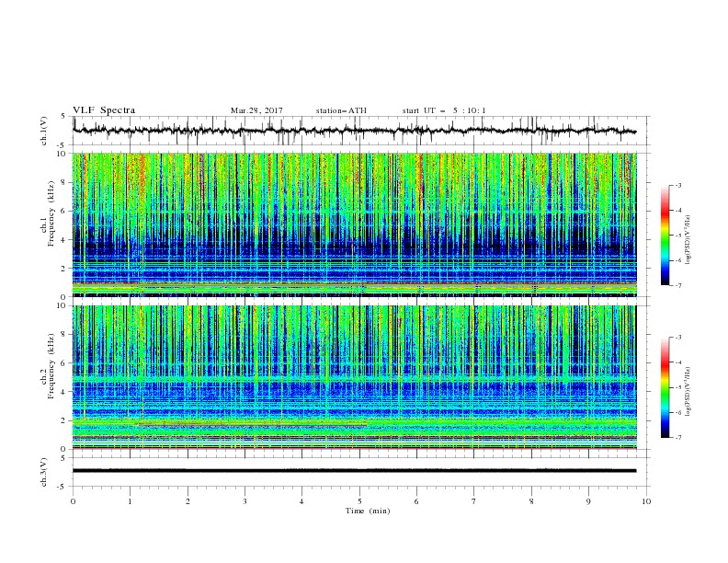Click time axis tick label "6"
728x563 pixels.
(416, 501)
